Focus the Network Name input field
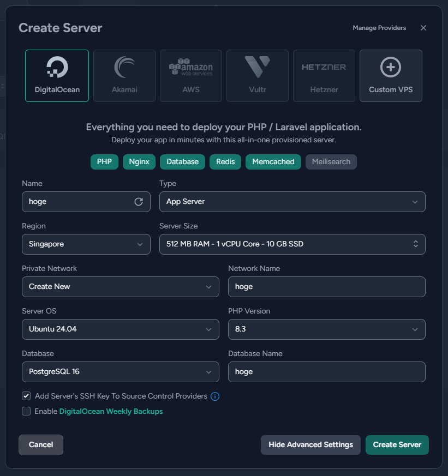 (326, 287)
